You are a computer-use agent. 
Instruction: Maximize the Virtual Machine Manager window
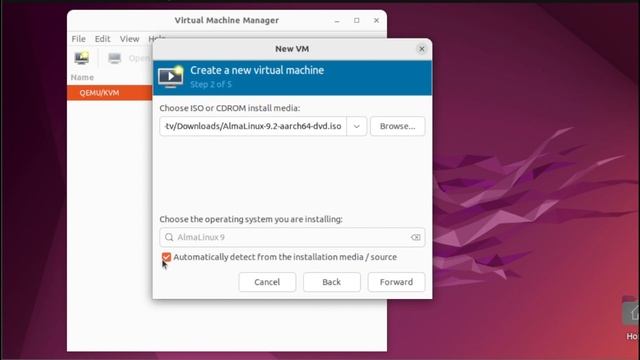[x=357, y=20]
